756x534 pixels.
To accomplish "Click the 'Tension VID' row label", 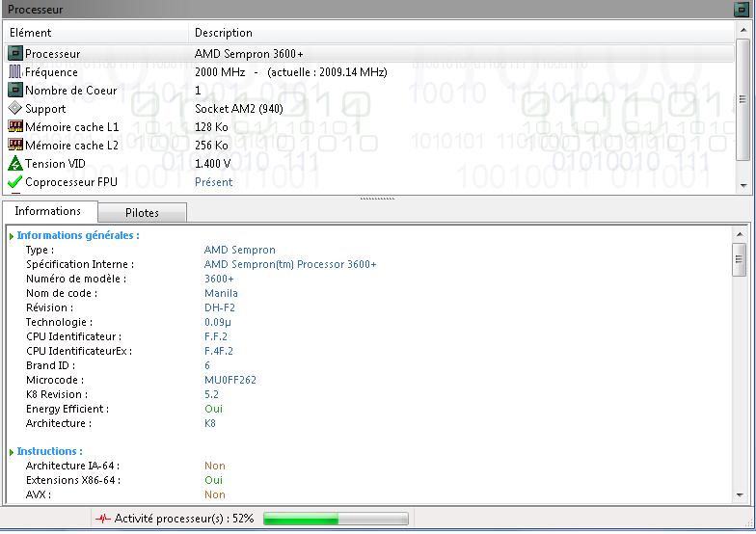I will coord(55,164).
